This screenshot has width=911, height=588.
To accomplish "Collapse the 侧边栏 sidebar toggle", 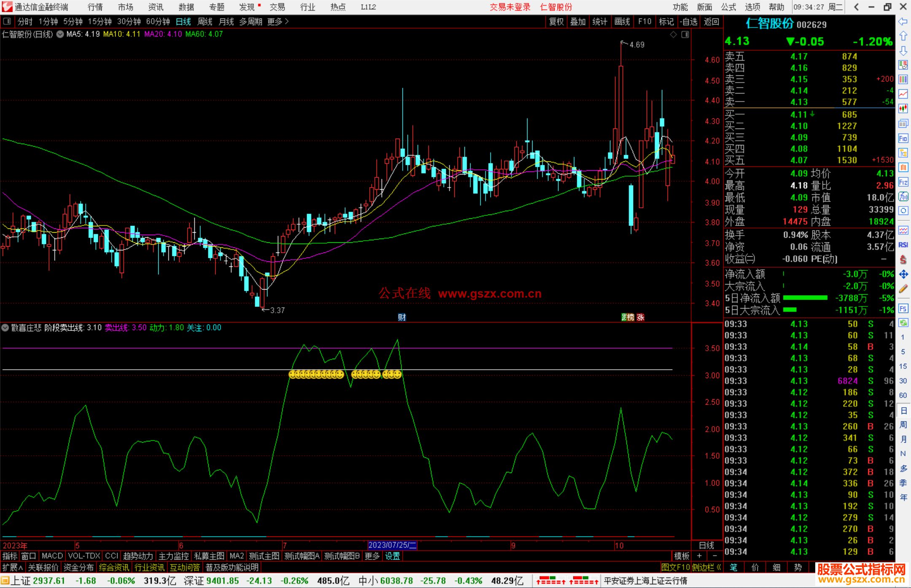I will click(x=707, y=567).
